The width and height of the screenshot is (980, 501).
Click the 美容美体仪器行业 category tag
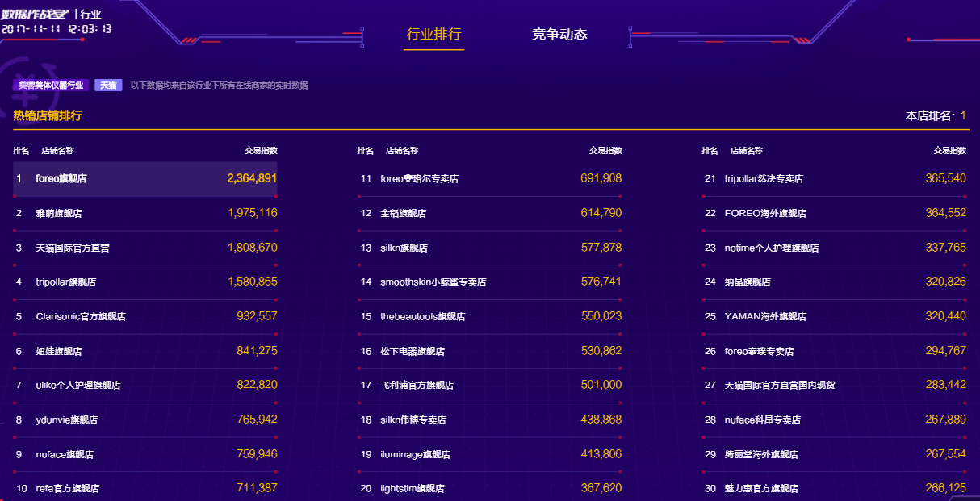pos(51,85)
